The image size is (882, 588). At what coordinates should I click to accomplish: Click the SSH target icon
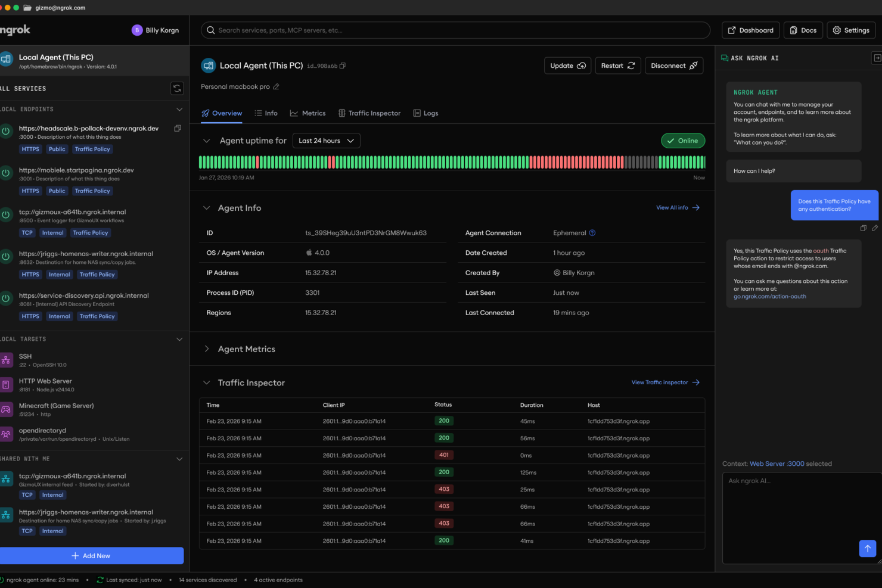(x=6, y=360)
